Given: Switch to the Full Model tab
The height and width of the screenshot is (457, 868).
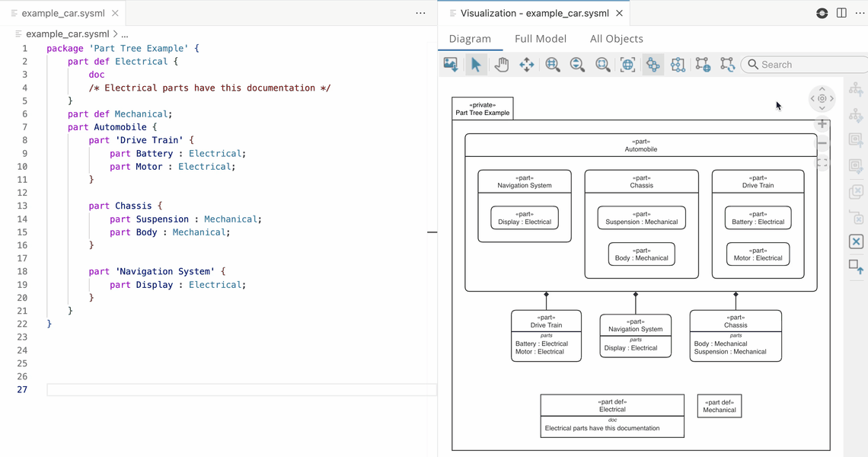Looking at the screenshot, I should click(541, 38).
